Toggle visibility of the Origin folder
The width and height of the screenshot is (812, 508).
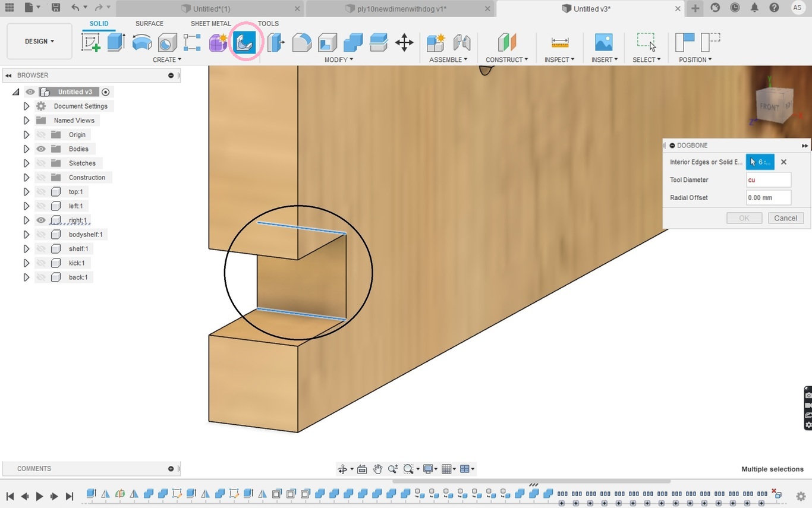41,135
